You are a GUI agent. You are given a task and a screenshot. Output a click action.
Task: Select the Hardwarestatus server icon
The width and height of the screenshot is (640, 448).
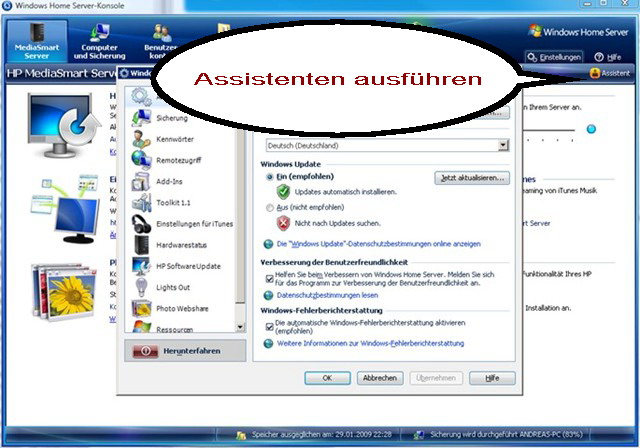141,245
